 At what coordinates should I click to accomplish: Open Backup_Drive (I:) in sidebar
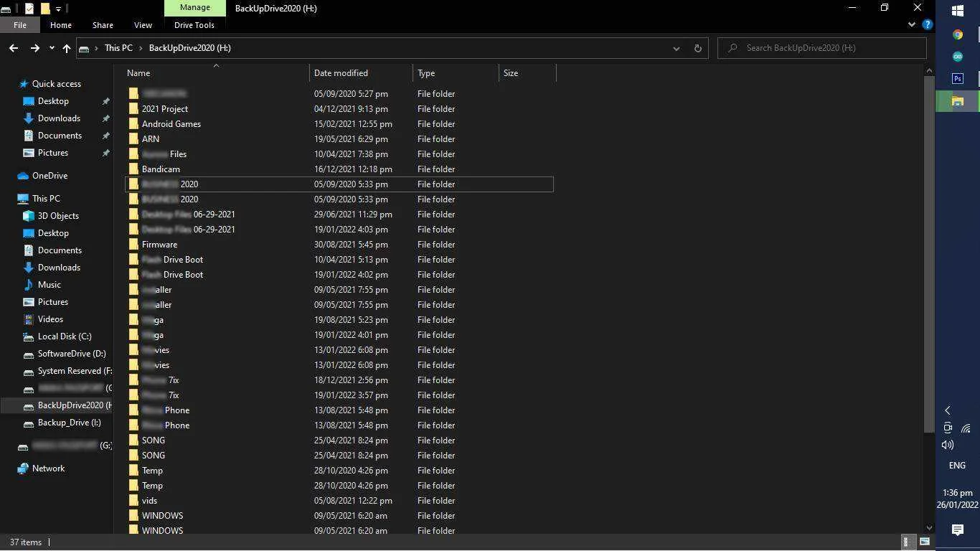(x=69, y=423)
